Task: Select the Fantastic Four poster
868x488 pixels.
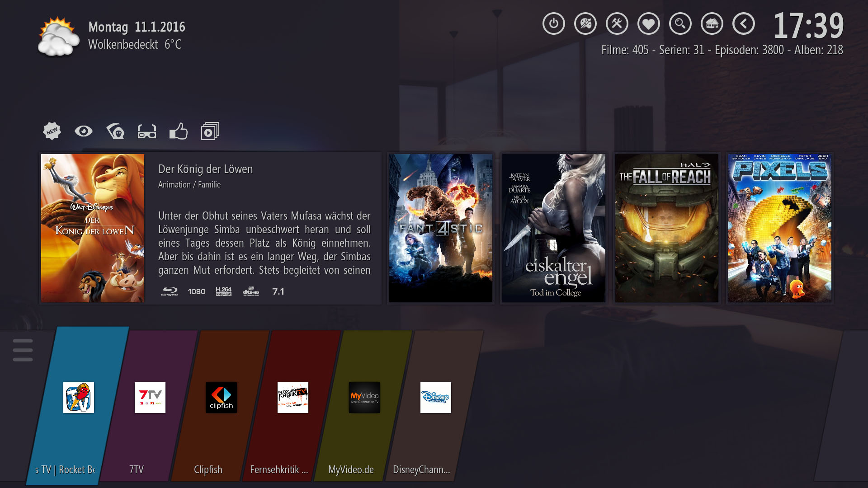Action: tap(441, 228)
